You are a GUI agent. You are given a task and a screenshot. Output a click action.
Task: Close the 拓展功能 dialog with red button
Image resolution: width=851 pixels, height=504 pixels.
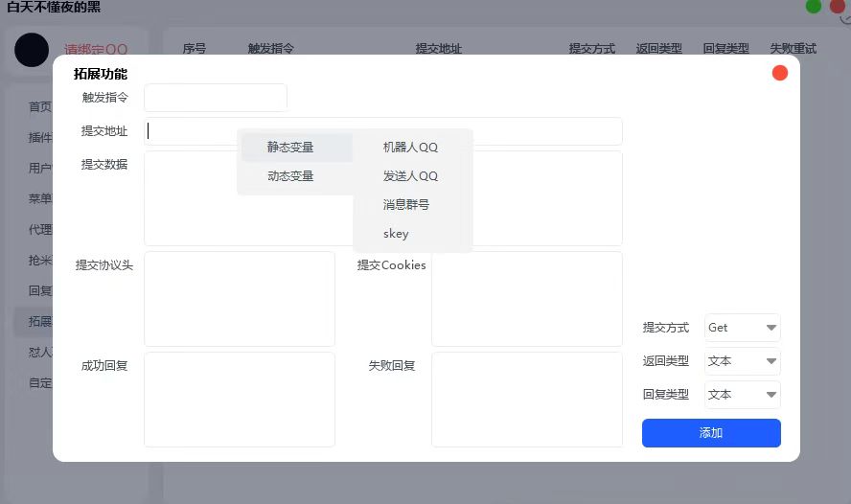(x=780, y=73)
